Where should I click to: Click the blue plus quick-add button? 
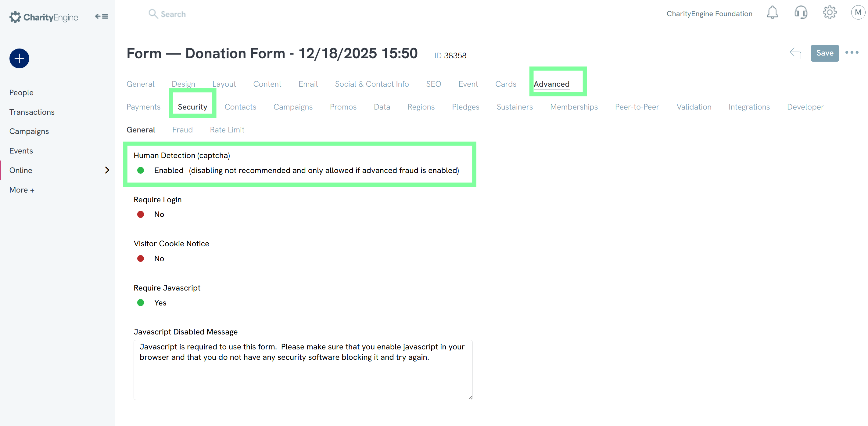[19, 59]
